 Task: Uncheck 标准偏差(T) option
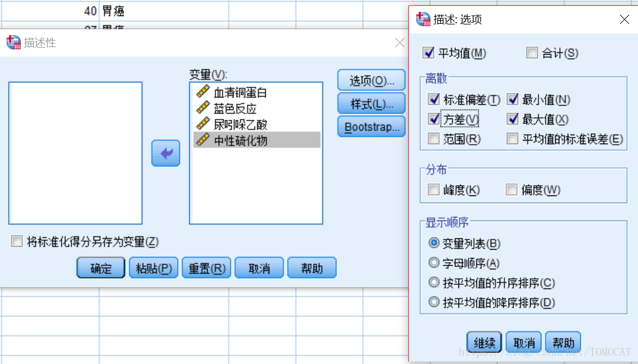click(x=433, y=99)
